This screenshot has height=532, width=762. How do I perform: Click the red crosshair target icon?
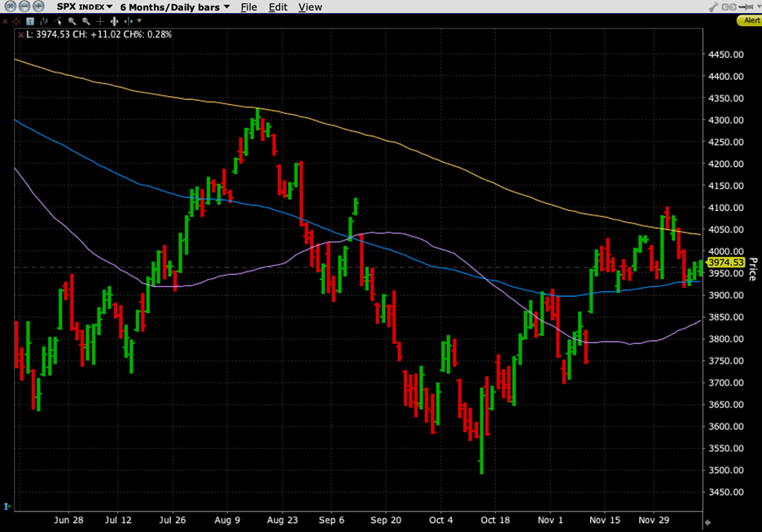[16, 21]
